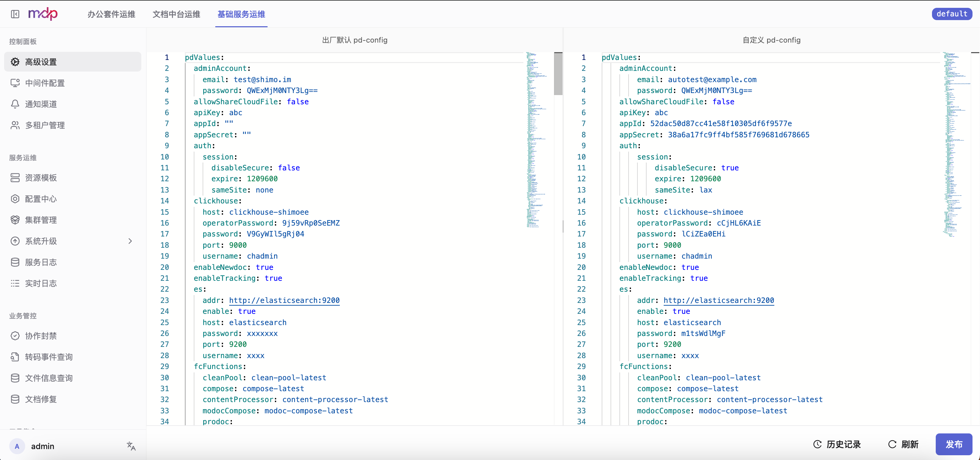Image resolution: width=980 pixels, height=460 pixels.
Task: Select the 通知渠道 bell icon
Action: [15, 104]
